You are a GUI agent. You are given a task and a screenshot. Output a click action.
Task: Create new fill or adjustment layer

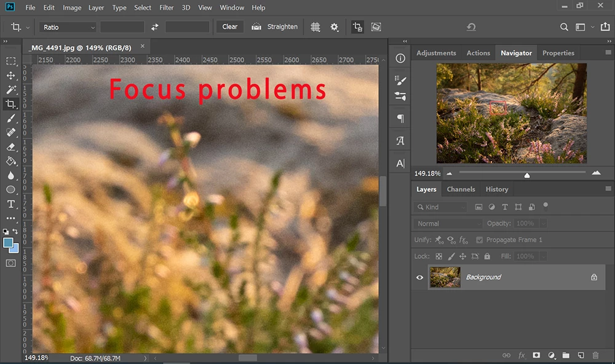(552, 355)
